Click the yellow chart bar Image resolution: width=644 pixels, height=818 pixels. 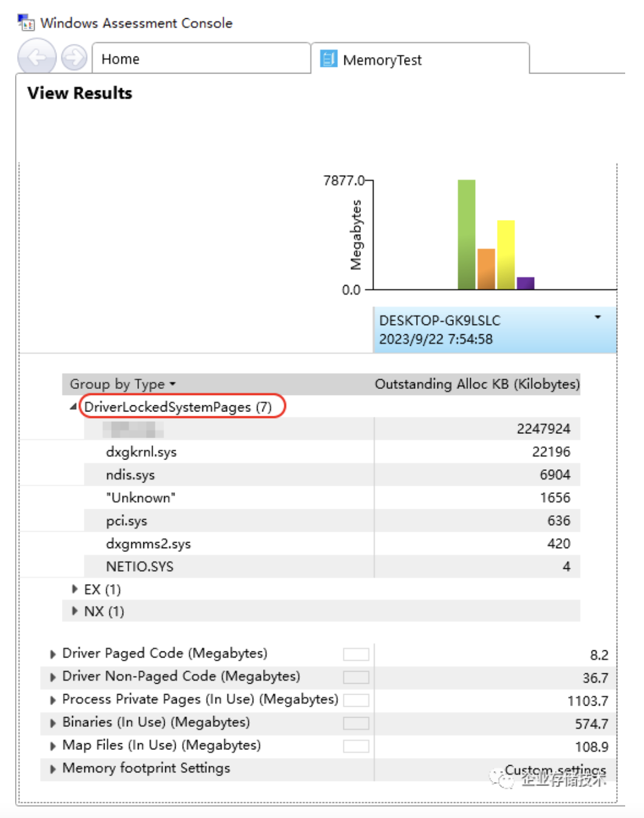click(x=506, y=255)
